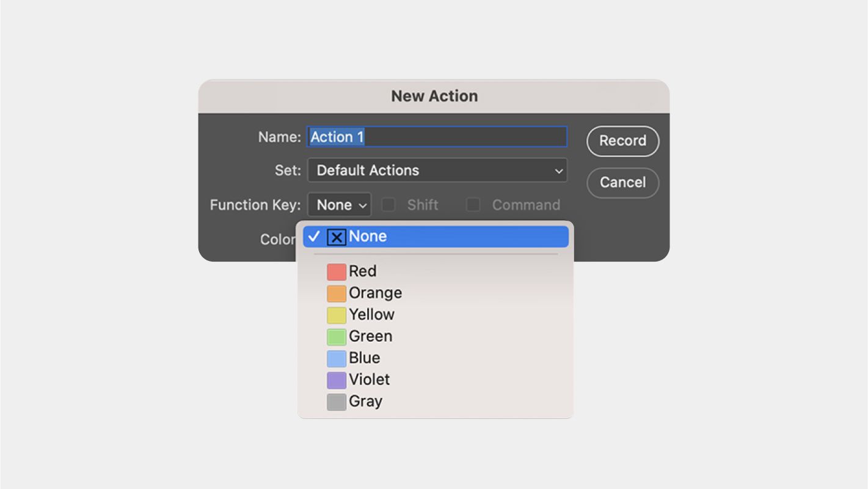
Task: Choose the Violet menu item label
Action: (x=370, y=380)
